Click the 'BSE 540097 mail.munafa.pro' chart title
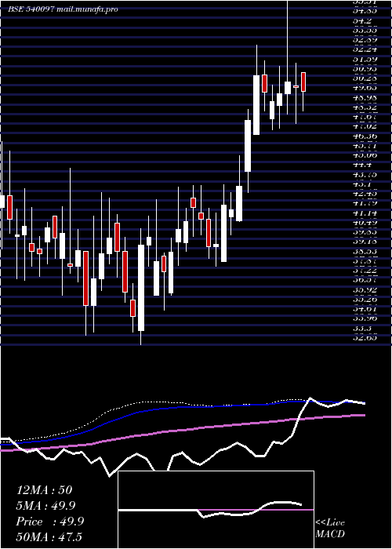The image size is (392, 549). (63, 9)
